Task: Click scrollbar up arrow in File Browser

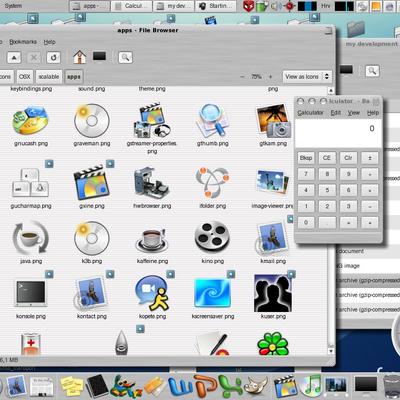Action: coord(331,90)
